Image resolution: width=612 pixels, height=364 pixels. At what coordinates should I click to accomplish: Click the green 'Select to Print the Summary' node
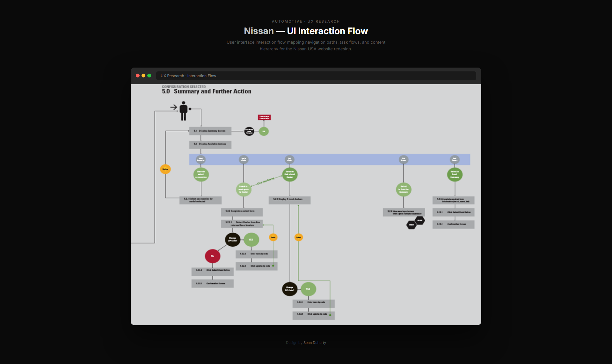pos(404,189)
